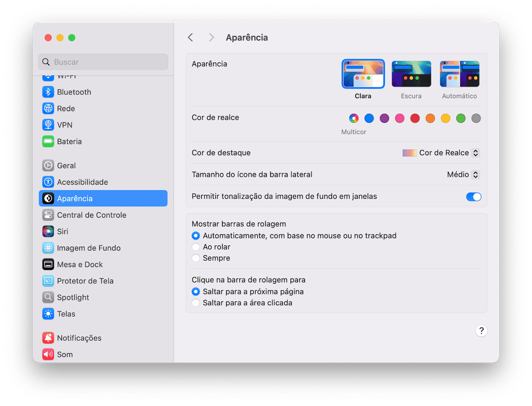The image size is (532, 406).
Task: Open Notificações bell icon
Action: pyautogui.click(x=48, y=338)
